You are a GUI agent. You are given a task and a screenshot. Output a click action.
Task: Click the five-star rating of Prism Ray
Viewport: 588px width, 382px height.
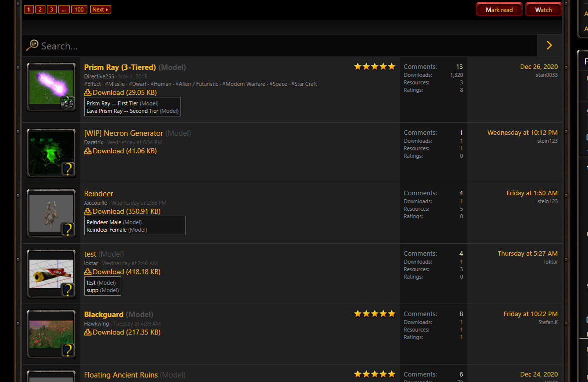click(x=375, y=67)
